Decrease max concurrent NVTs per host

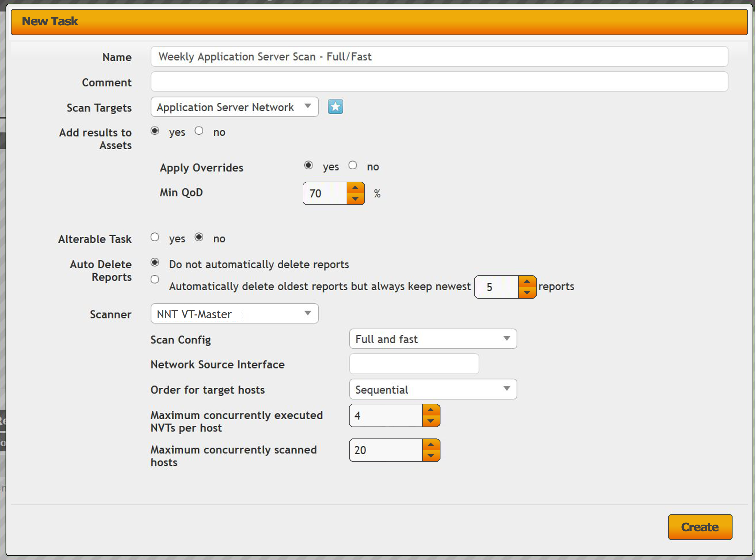tap(430, 421)
